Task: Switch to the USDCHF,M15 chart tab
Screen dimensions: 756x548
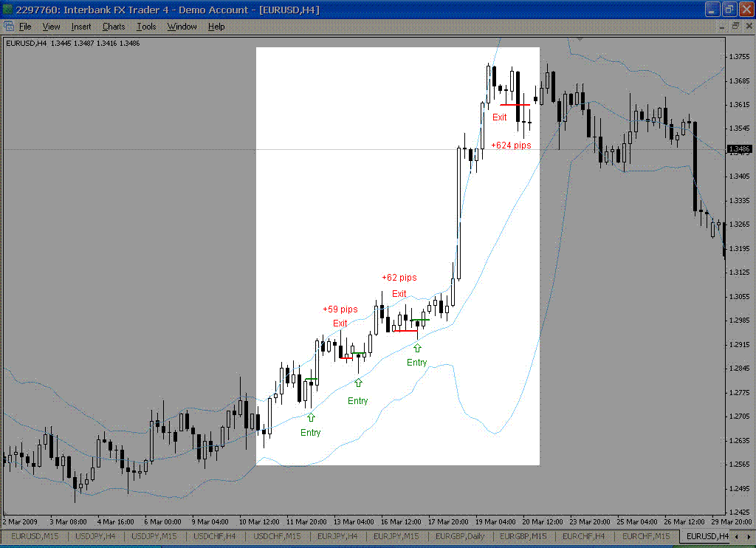Action: 278,536
